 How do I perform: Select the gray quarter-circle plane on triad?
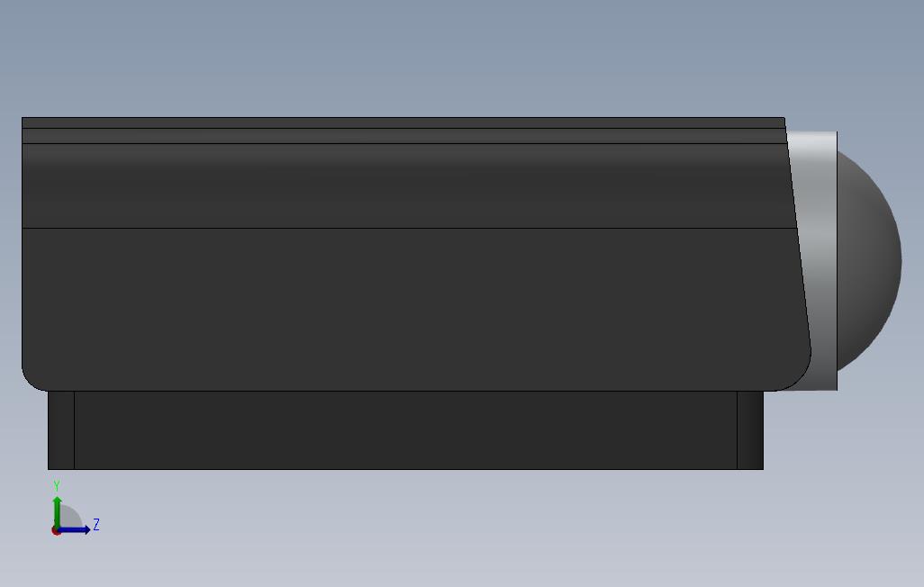click(x=69, y=517)
